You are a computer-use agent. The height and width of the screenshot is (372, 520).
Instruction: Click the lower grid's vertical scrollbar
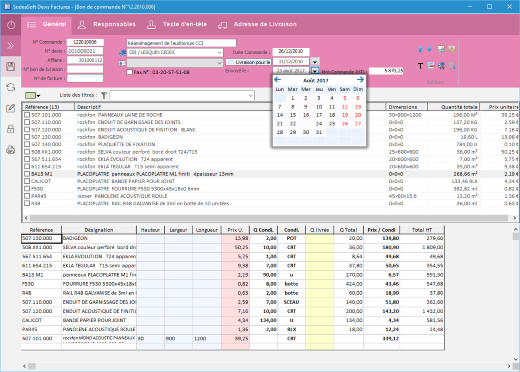pos(515,295)
